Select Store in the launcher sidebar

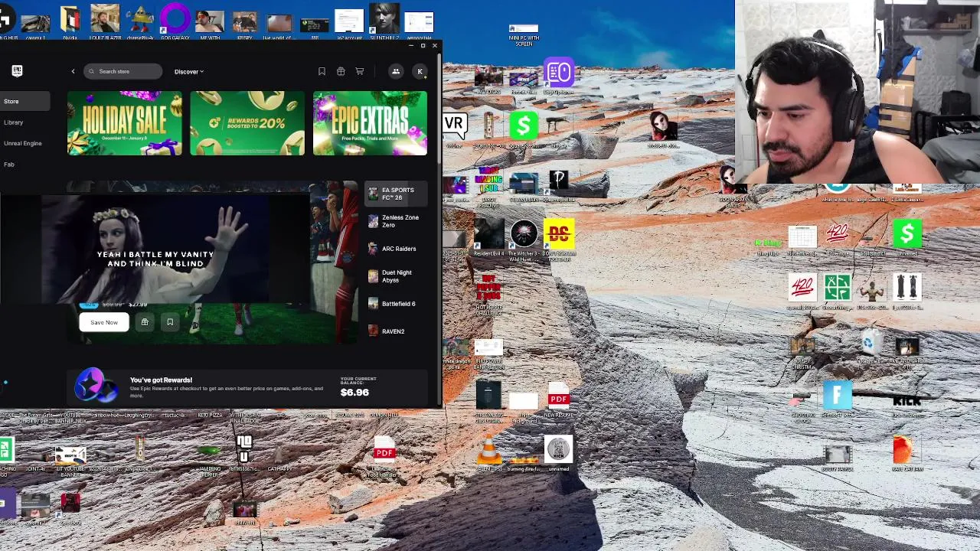coord(24,101)
